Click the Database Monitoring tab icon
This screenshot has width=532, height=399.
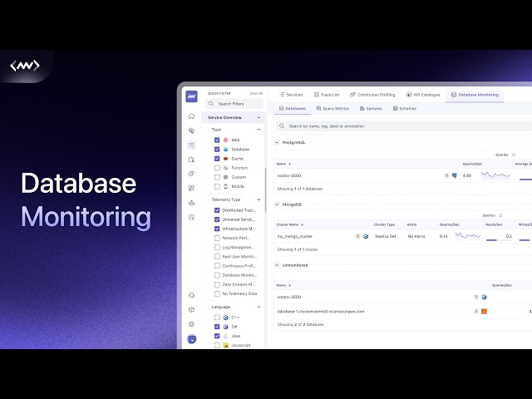pyautogui.click(x=454, y=95)
